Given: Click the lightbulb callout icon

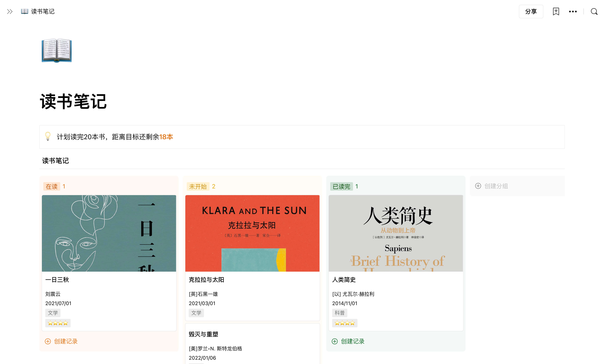Looking at the screenshot, I should coord(48,136).
